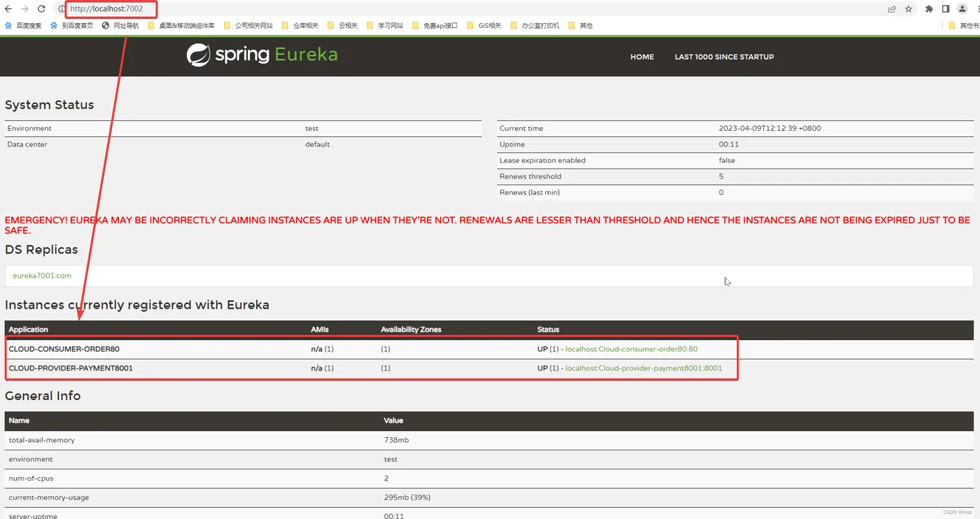This screenshot has width=980, height=519.
Task: Select the 738mb memory value
Action: 396,441
